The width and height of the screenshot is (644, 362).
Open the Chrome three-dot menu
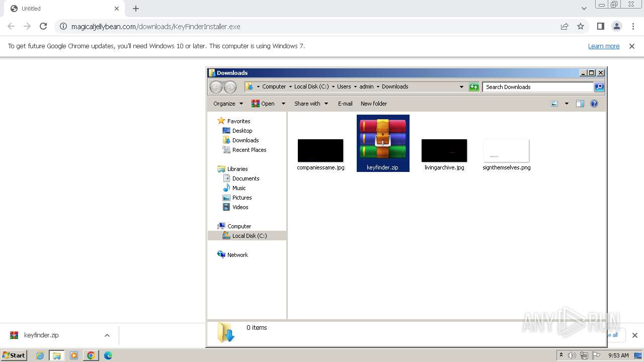tap(633, 26)
